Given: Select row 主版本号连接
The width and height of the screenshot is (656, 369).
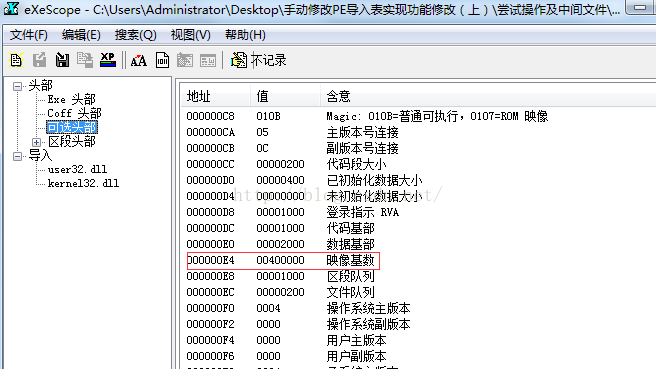Looking at the screenshot, I should click(418, 132).
